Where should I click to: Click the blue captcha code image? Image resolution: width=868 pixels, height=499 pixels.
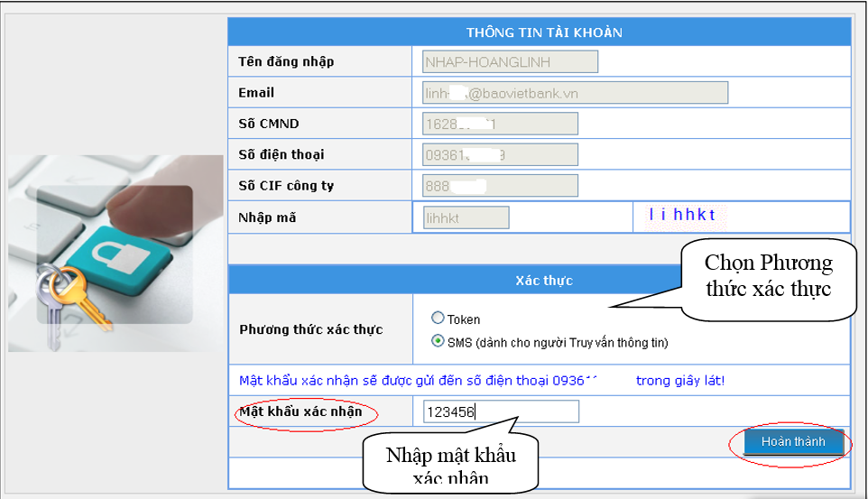click(687, 215)
